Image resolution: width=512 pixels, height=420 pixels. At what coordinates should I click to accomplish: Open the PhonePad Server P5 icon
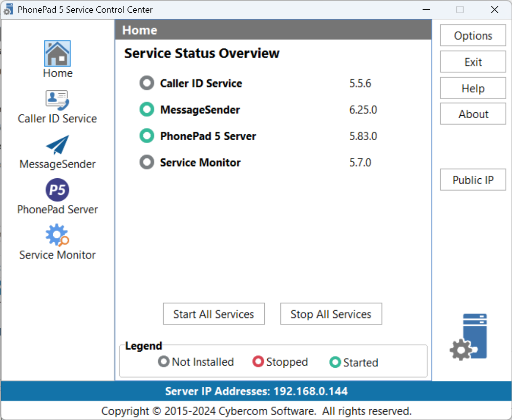(57, 190)
